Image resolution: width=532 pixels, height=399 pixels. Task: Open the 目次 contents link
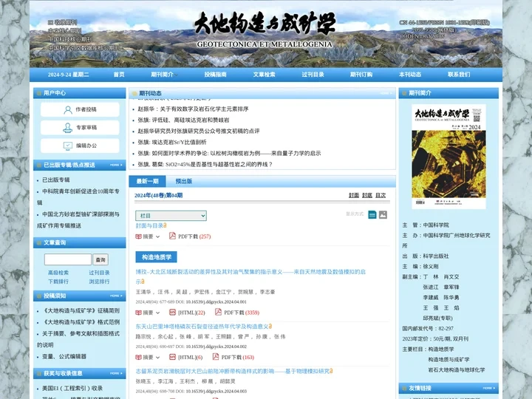(x=381, y=195)
